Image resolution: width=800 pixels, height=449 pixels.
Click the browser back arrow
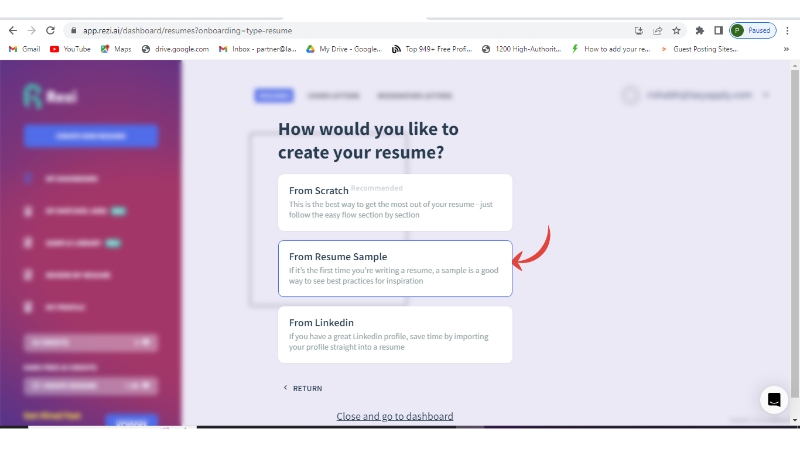(x=12, y=30)
